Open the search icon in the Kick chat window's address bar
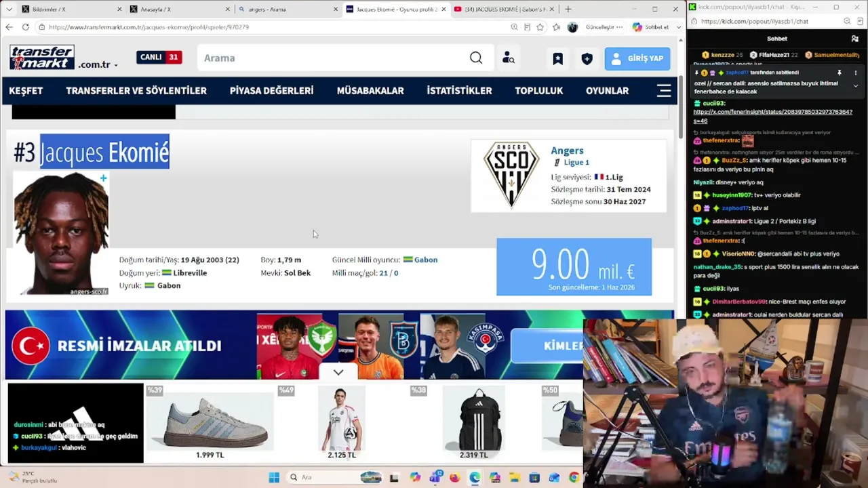The width and height of the screenshot is (868, 488). pos(847,21)
